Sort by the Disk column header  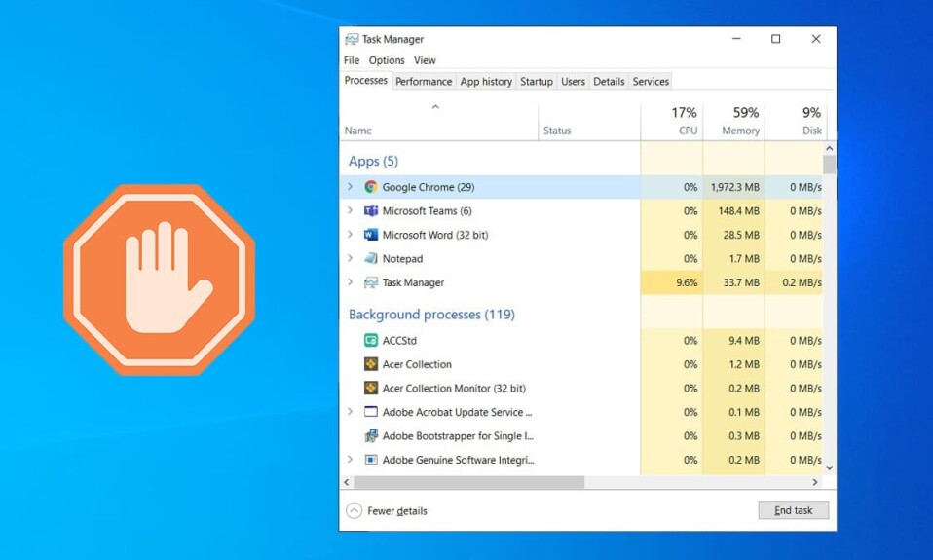click(x=795, y=122)
